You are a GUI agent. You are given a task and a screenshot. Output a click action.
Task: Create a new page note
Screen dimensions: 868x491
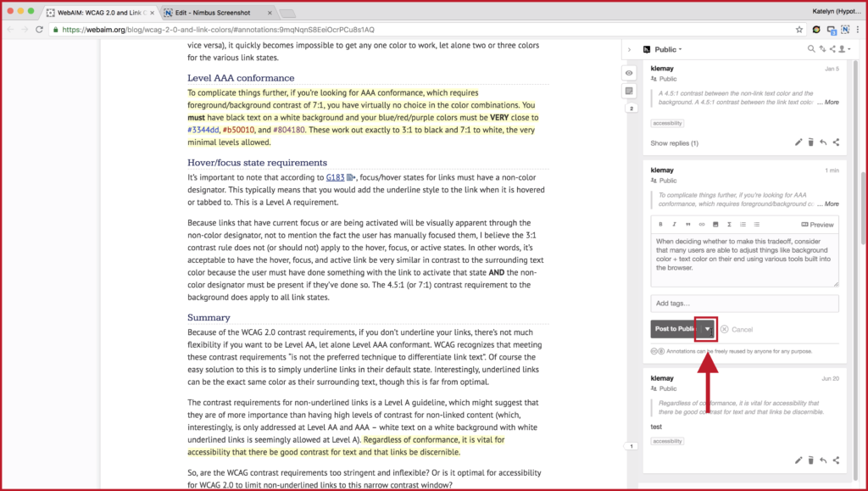pyautogui.click(x=630, y=91)
